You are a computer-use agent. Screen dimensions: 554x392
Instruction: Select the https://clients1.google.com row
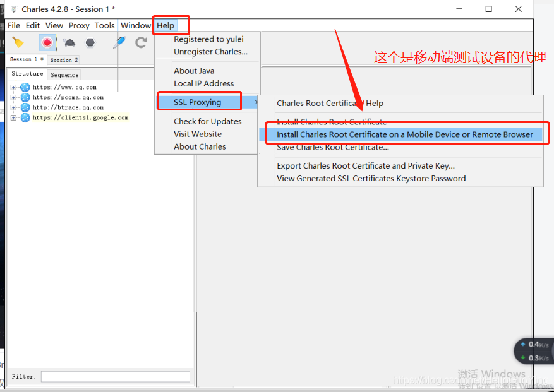tap(81, 117)
